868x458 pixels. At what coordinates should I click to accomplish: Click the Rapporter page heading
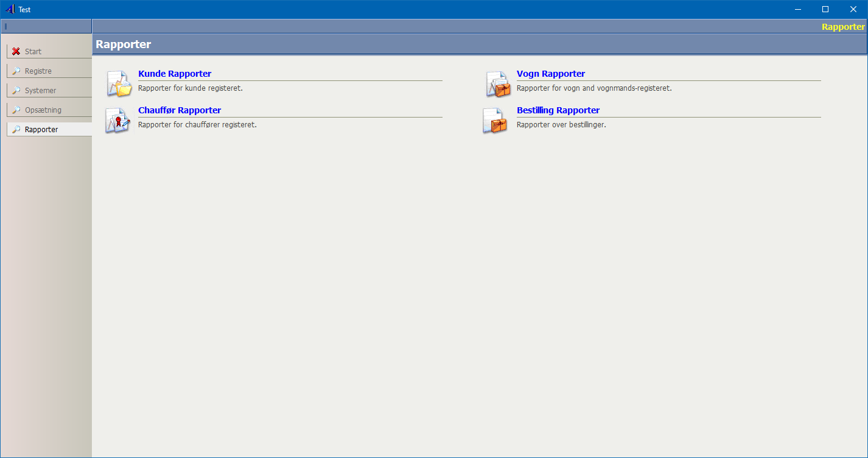(124, 44)
